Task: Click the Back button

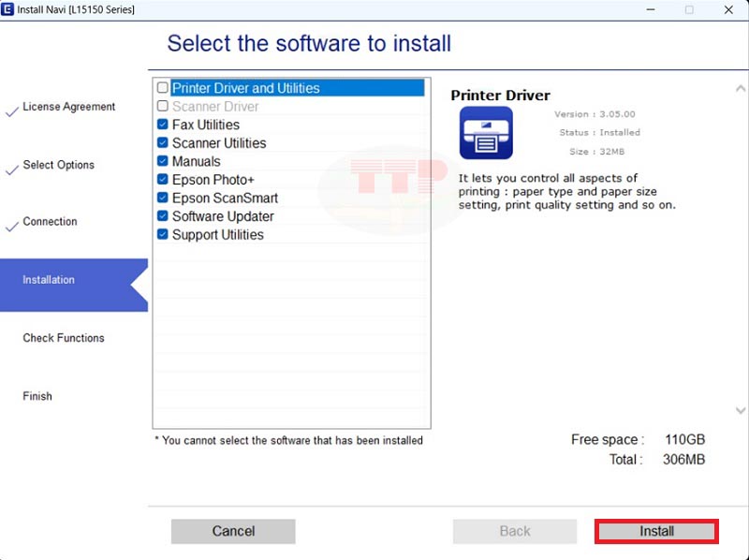Action: (x=514, y=531)
